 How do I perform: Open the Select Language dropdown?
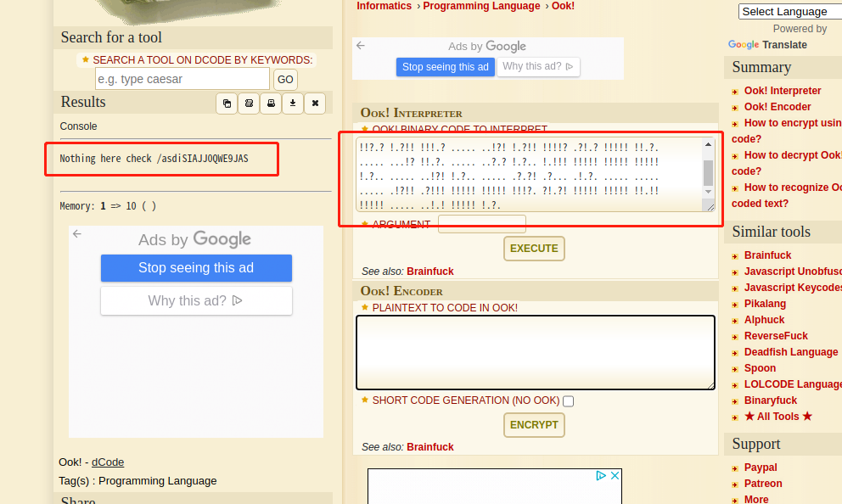click(x=790, y=11)
